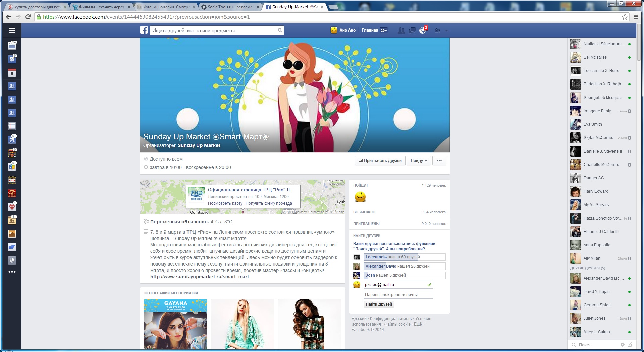
Task: Open the hamburger menu in the left sidebar
Action: 12,31
